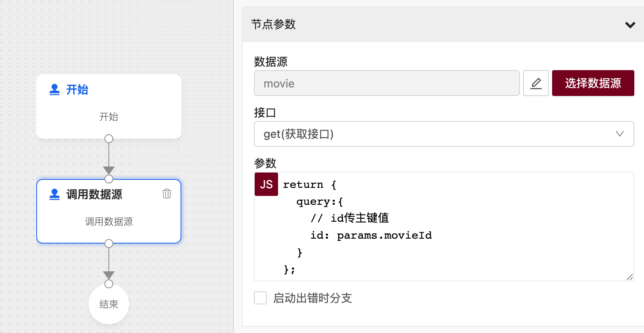Delete 调用数据源 node via trash icon

[167, 194]
